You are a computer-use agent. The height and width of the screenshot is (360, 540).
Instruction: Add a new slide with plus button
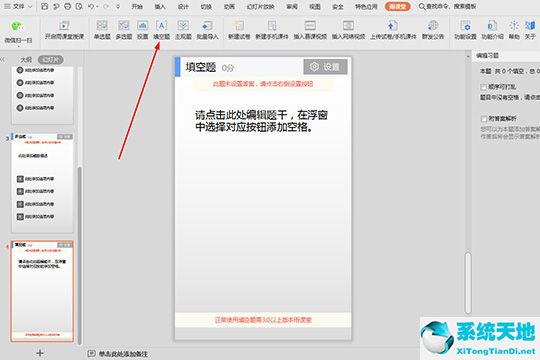tap(40, 353)
